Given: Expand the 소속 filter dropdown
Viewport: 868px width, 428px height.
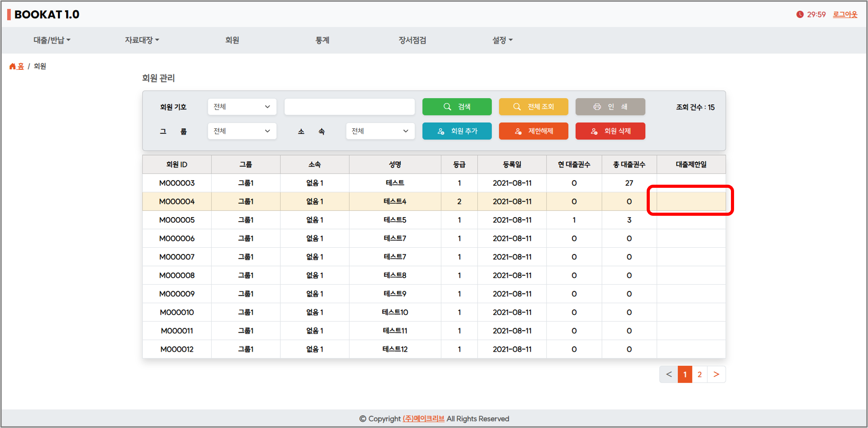Looking at the screenshot, I should coord(380,131).
